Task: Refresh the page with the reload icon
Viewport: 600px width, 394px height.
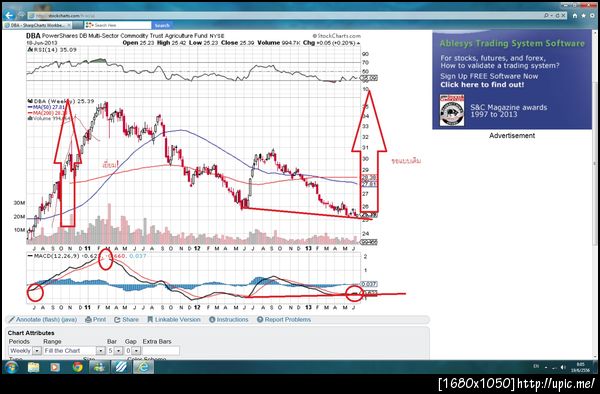Action: point(558,16)
